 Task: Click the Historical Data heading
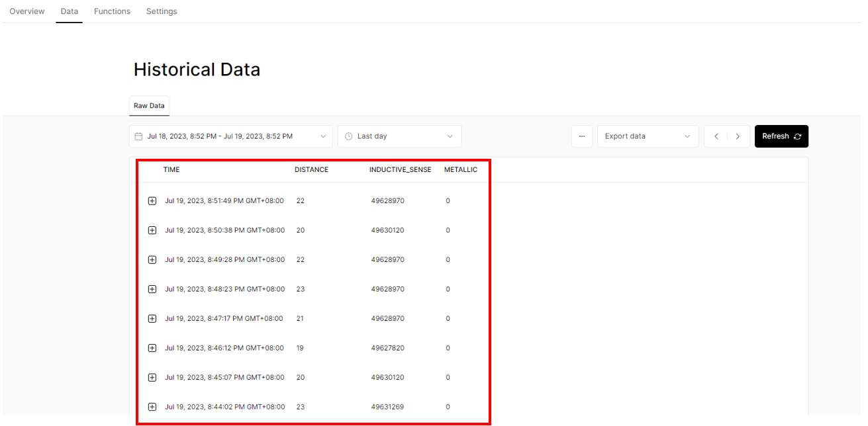tap(197, 69)
